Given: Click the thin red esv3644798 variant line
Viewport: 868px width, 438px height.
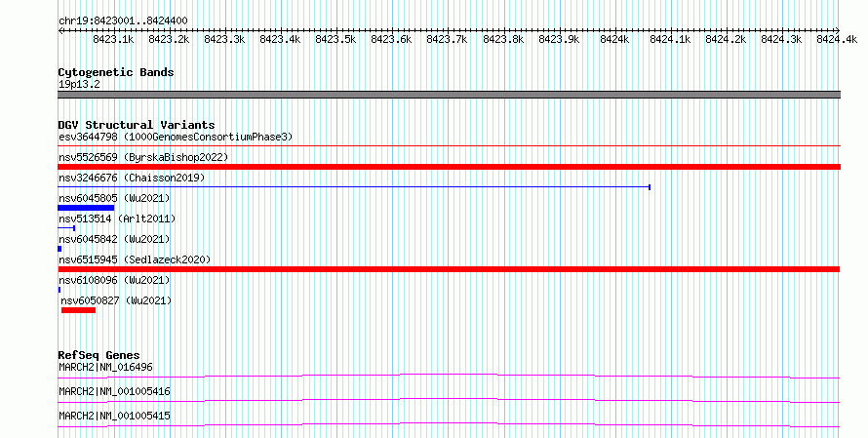Looking at the screenshot, I should click(449, 146).
